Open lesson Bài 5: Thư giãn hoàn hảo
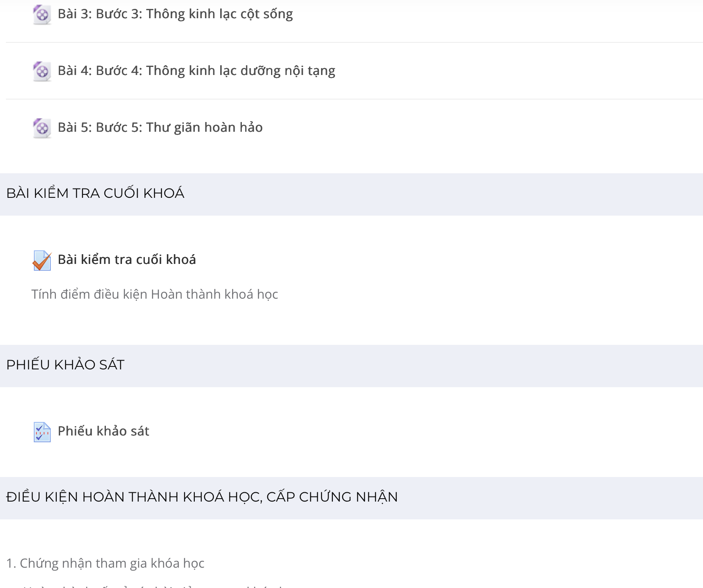Viewport: 703px width, 588px height. coord(160,128)
